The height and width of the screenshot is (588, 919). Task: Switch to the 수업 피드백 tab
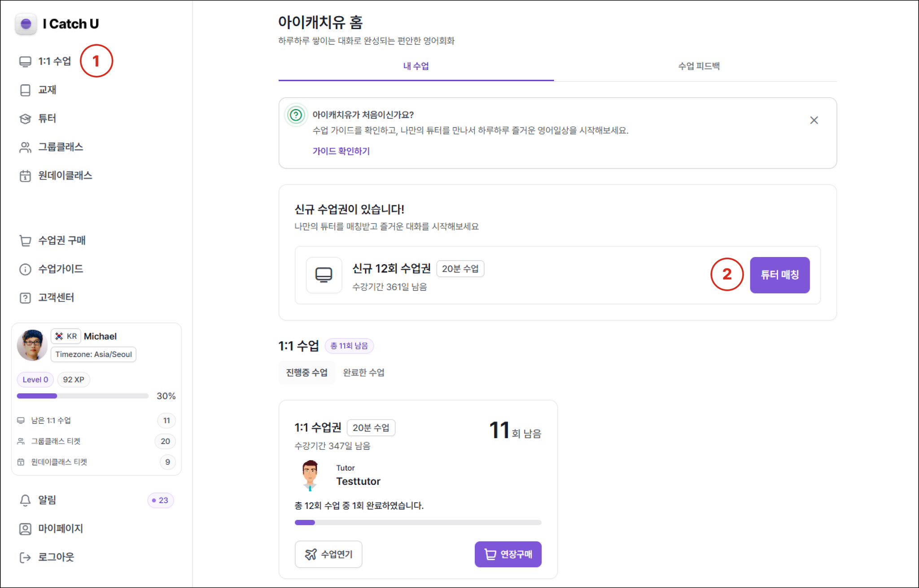tap(699, 66)
